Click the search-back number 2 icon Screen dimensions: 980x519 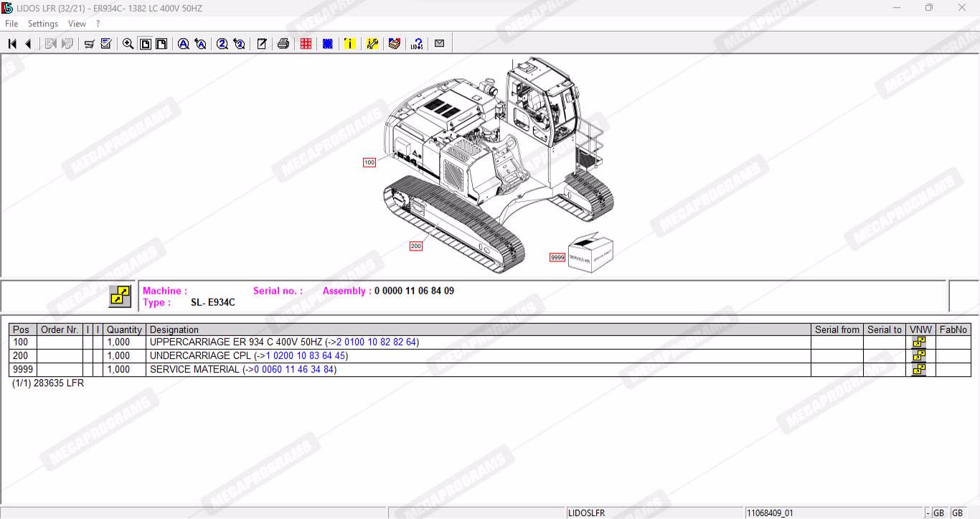point(240,44)
